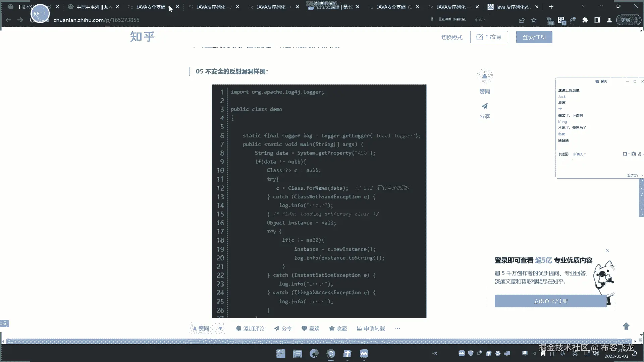Click the 立即登录/注册 button
Screen dimensions: 644x362
click(550, 301)
